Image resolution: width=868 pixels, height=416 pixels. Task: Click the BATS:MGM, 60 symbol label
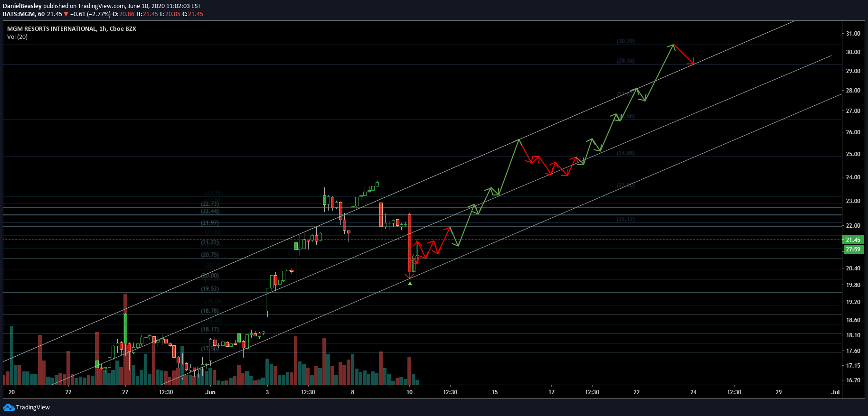click(x=24, y=14)
